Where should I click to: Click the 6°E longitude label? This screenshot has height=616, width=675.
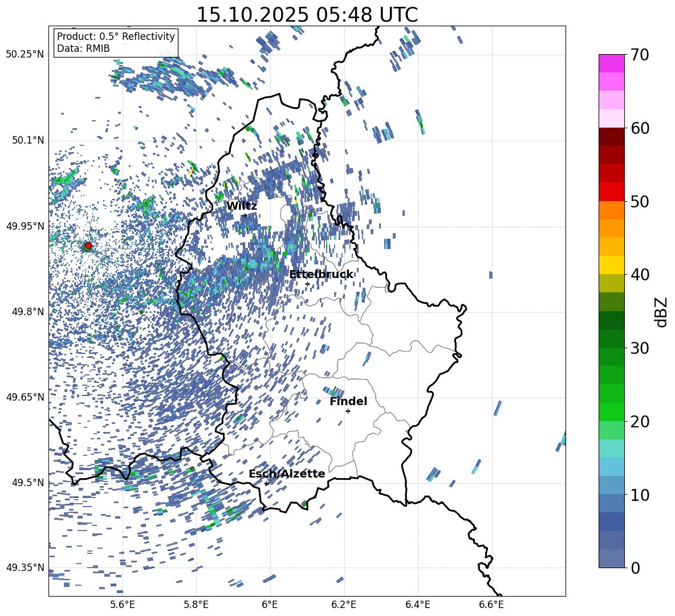[x=270, y=605]
